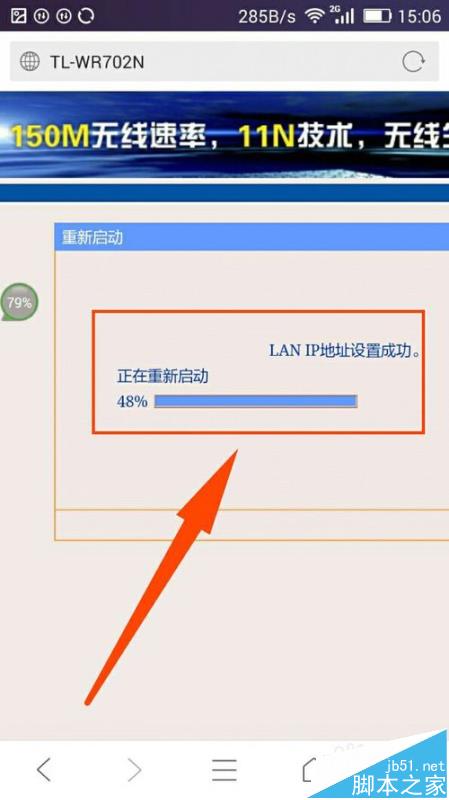
Task: Tap the cellular signal bars indicator
Action: tap(343, 15)
